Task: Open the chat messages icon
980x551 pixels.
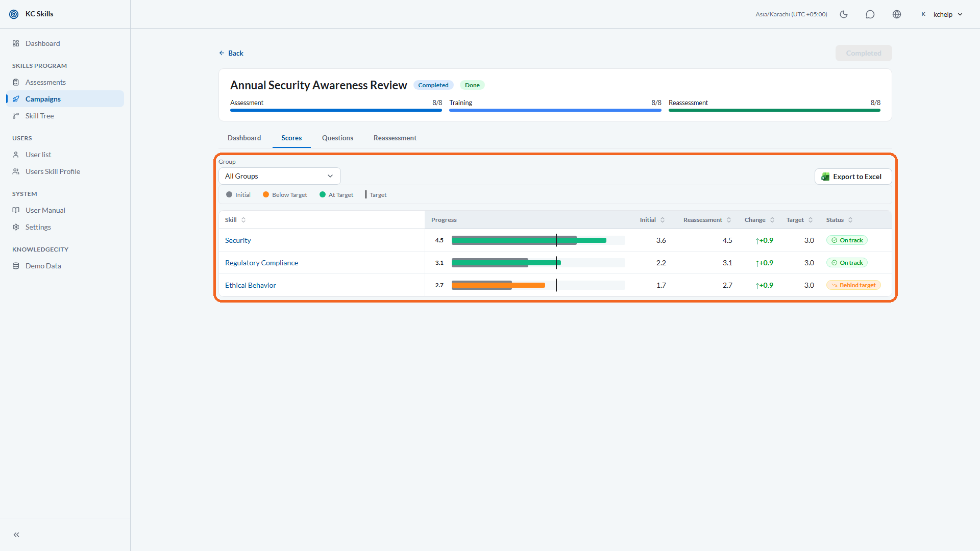Action: point(870,14)
